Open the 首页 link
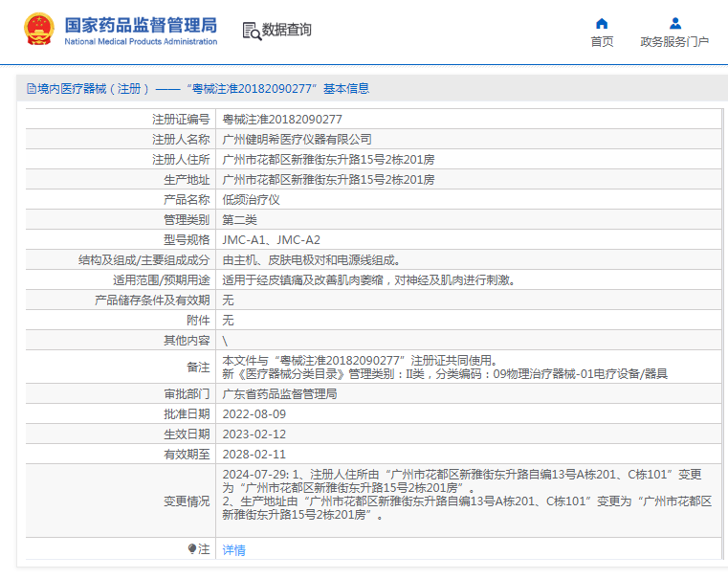 [602, 42]
